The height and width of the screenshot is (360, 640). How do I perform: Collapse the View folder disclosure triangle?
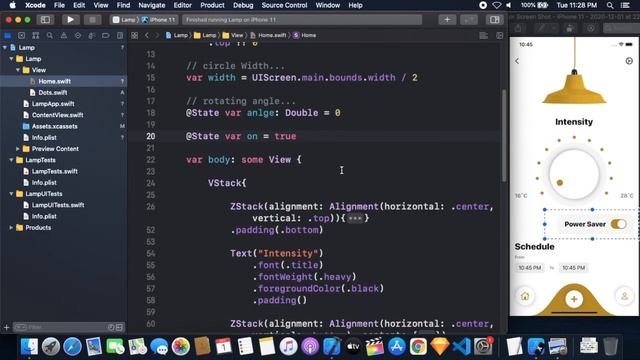point(18,70)
